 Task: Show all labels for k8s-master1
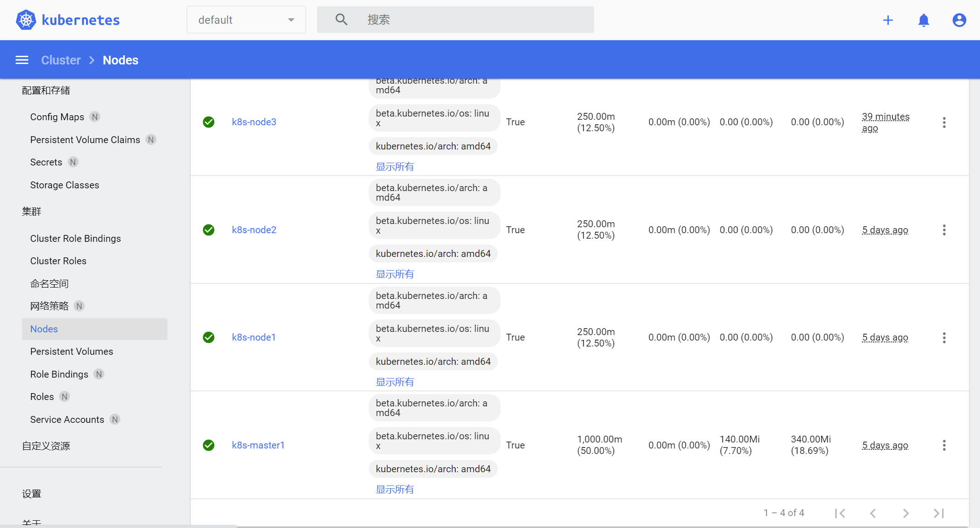point(394,490)
